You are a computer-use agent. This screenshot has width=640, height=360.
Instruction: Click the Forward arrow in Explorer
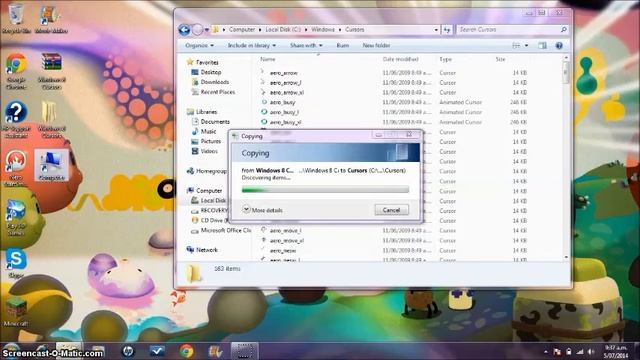click(197, 29)
